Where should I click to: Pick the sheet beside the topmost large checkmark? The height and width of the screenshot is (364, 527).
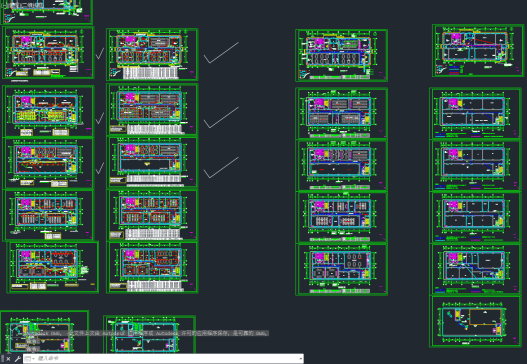coord(152,54)
